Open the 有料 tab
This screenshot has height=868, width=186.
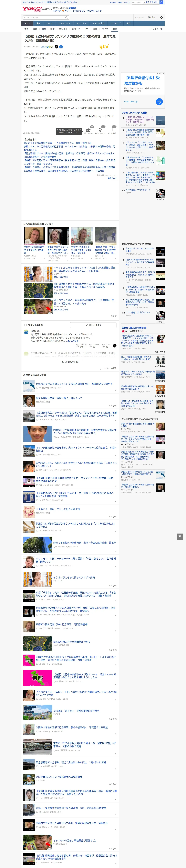click(129, 24)
